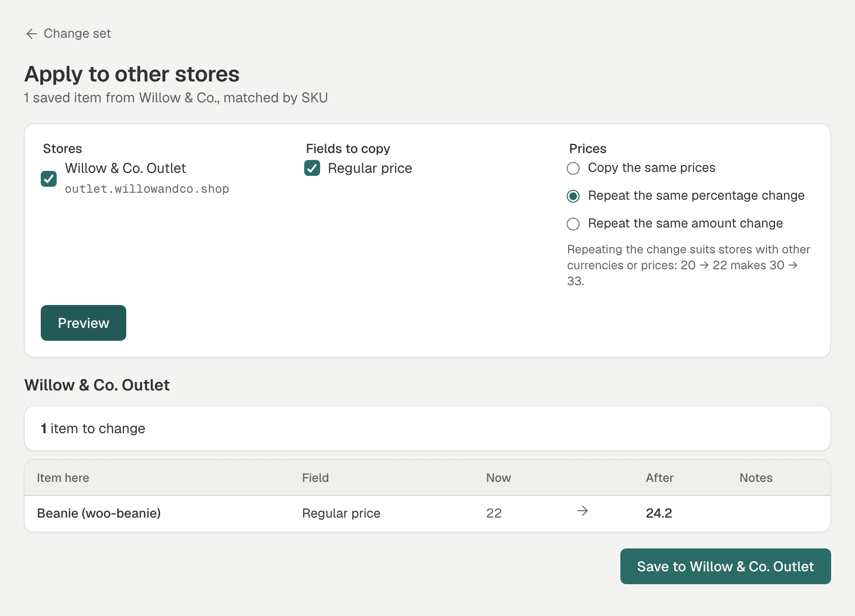Click the matched by SKU subtitle text

pyautogui.click(x=276, y=98)
